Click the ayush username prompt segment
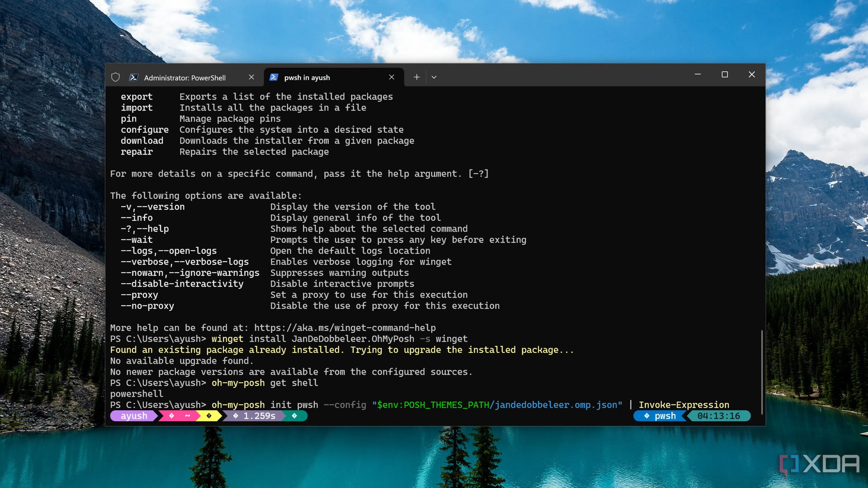Image resolution: width=868 pixels, height=488 pixels. click(134, 416)
